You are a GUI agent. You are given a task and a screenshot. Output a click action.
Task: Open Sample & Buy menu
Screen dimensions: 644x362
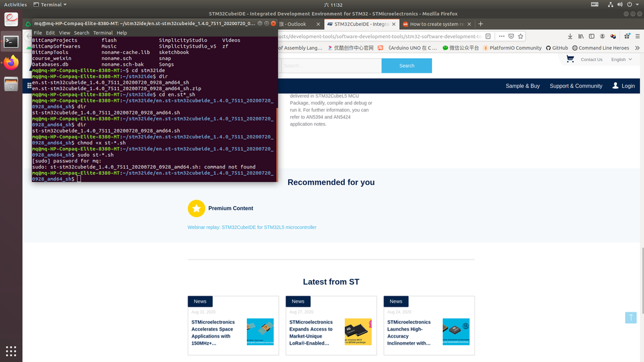522,86
